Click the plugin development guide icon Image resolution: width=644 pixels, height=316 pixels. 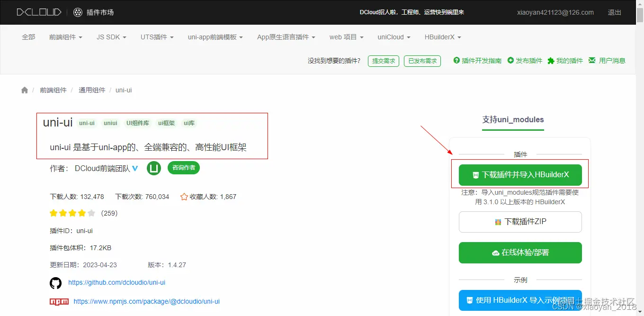[456, 61]
